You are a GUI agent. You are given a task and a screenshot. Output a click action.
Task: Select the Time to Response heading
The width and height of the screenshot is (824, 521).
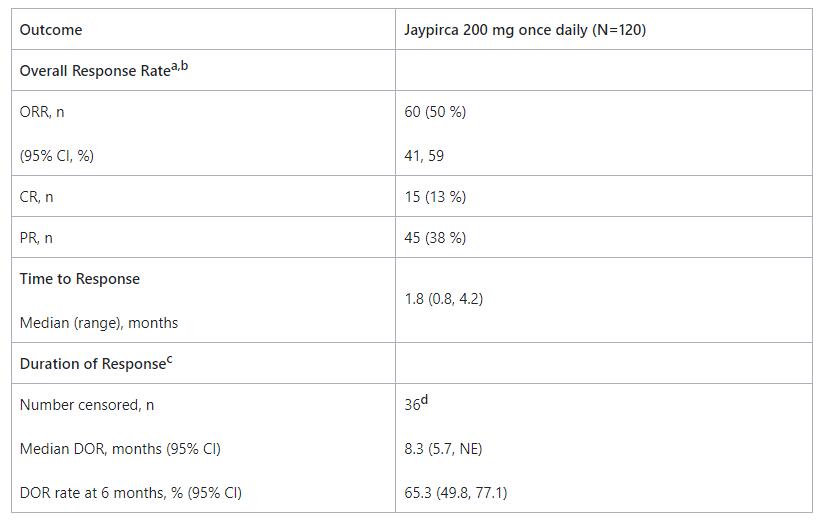(x=80, y=279)
